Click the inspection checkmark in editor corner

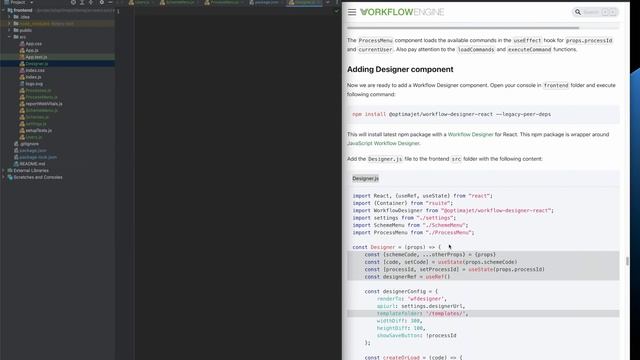coord(336,11)
